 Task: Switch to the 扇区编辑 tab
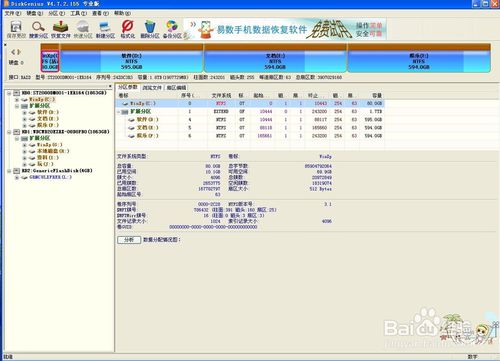point(176,88)
